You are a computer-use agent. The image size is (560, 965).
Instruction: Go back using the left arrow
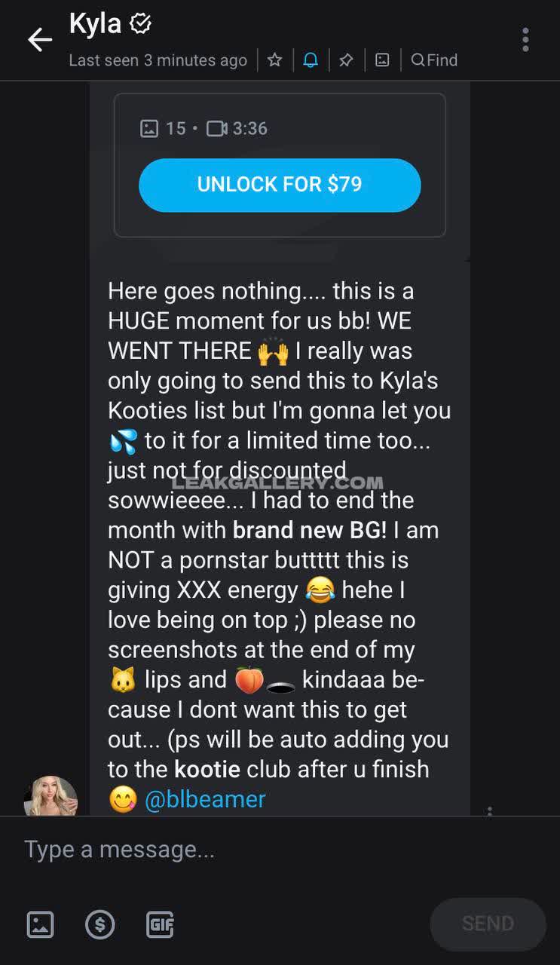point(40,40)
